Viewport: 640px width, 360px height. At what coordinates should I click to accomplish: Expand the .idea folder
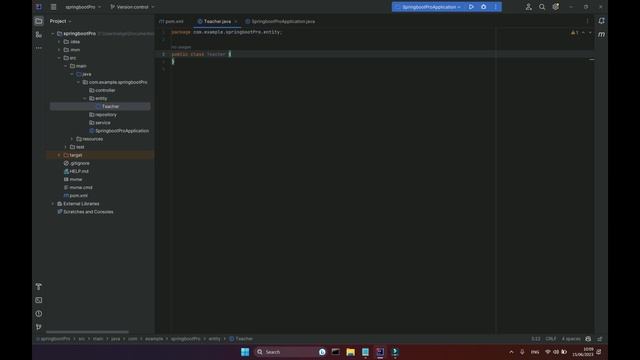pyautogui.click(x=59, y=42)
